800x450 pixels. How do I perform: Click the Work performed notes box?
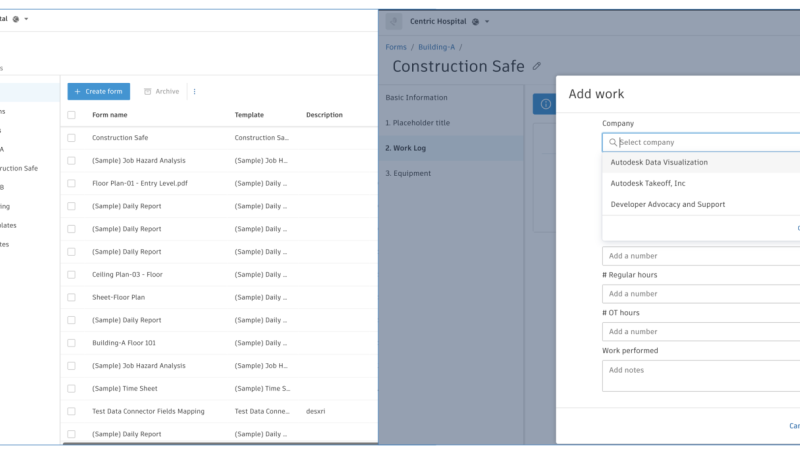point(700,375)
